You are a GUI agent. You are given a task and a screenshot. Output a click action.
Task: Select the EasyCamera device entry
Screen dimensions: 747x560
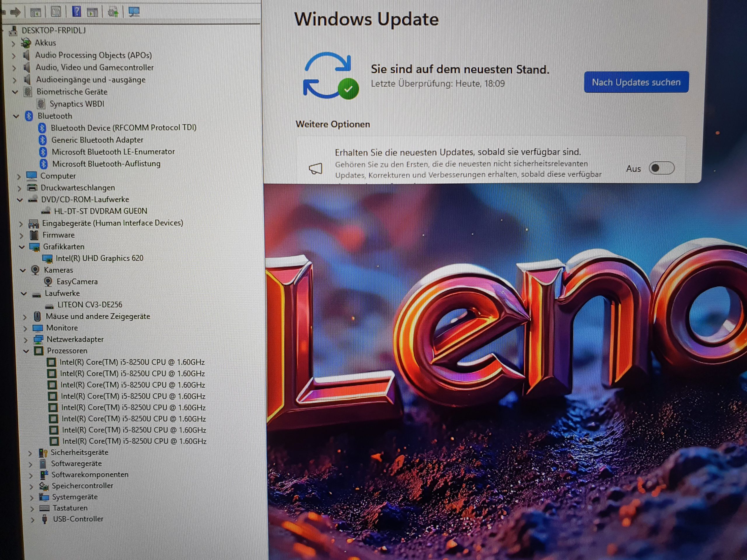[x=77, y=281]
